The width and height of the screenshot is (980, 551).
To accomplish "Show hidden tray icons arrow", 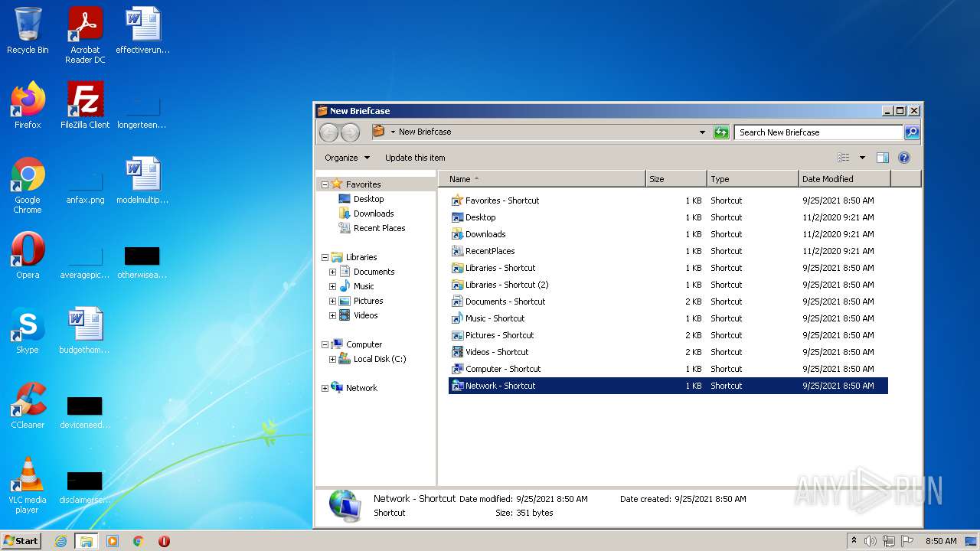I will 854,541.
